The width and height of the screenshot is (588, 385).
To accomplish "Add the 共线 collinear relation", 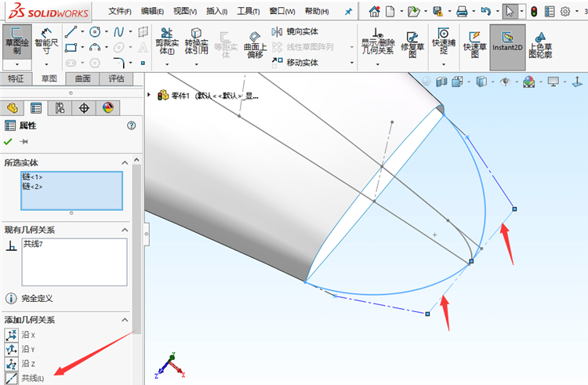I will coord(24,378).
